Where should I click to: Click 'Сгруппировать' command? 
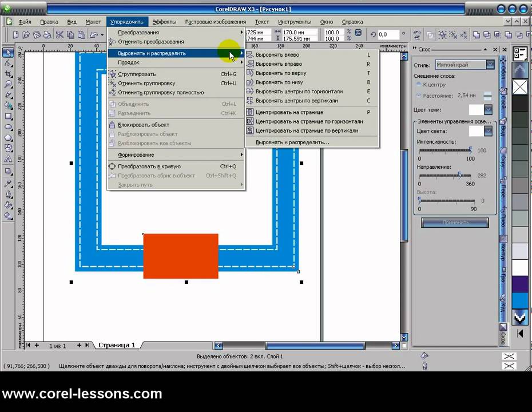click(176, 74)
